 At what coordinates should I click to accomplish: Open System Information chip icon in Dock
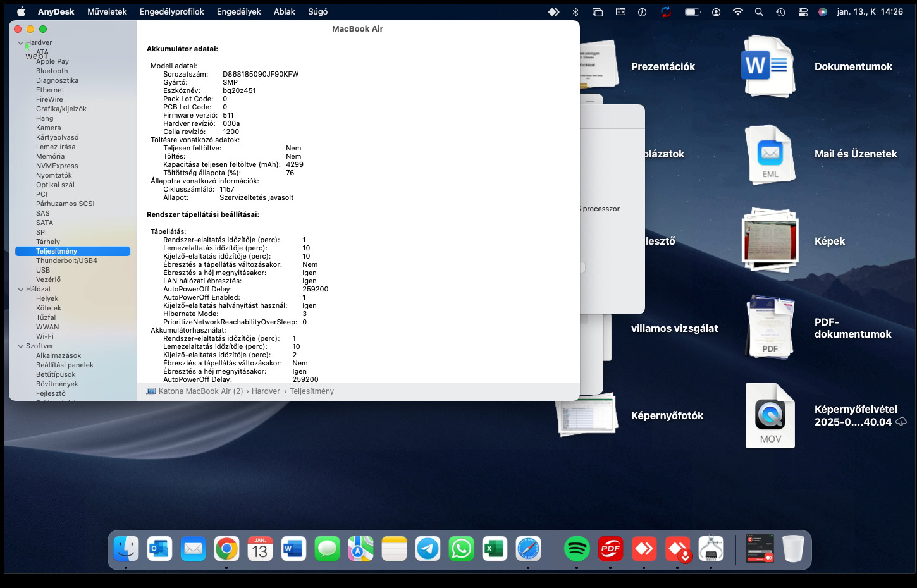[711, 548]
